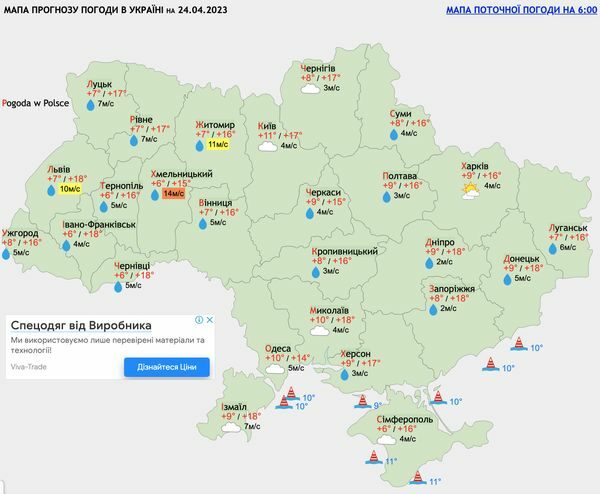Close the Viva-Trade advertisement
Screen dimensions: 600x494
(210, 320)
